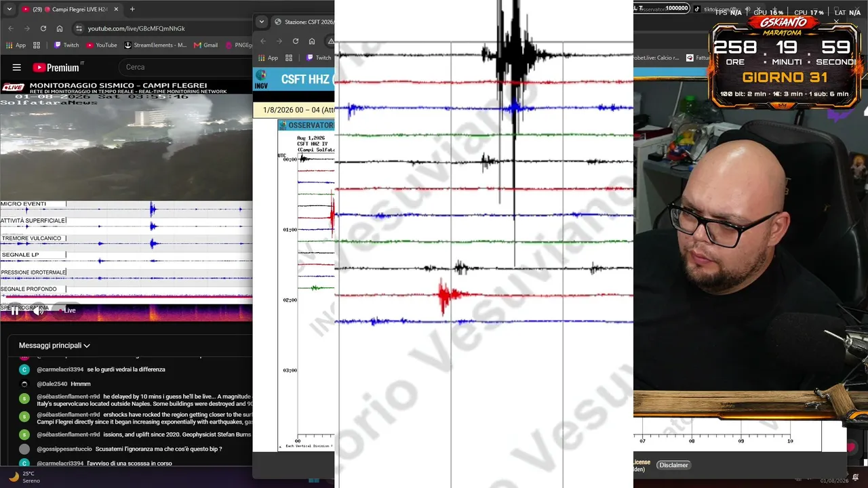Click the gray avatar of gossippesantuccio
Screen dimensions: 868x488
pos(24,449)
